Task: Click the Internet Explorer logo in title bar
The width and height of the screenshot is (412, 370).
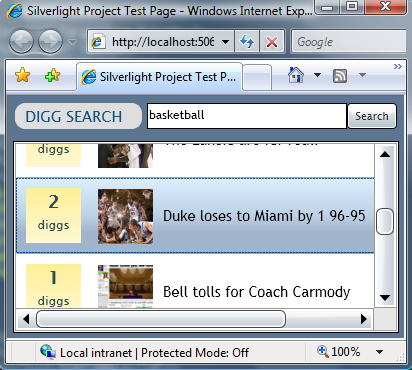Action: (x=15, y=11)
